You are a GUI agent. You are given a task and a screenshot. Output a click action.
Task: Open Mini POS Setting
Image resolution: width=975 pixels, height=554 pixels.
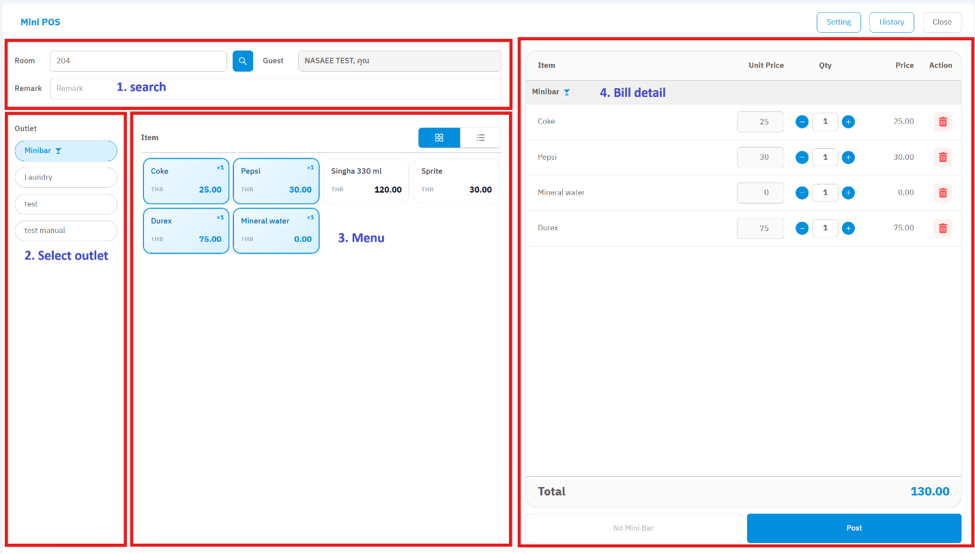838,22
